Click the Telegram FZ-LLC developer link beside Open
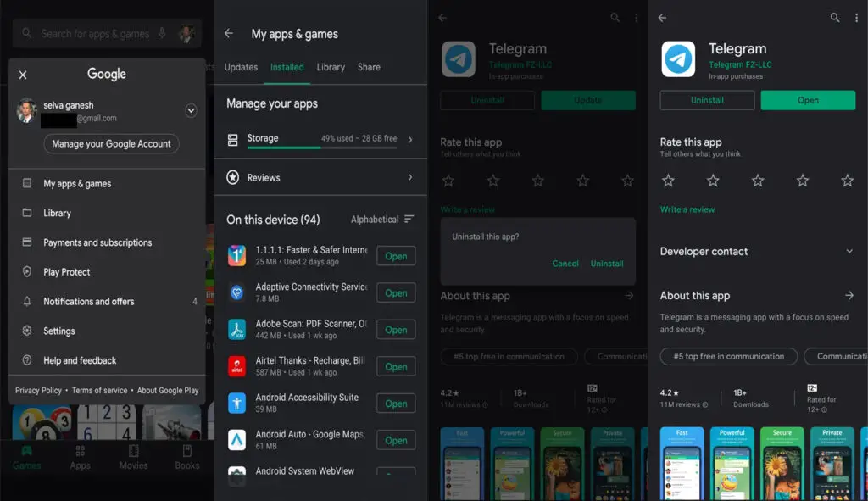 tap(740, 64)
